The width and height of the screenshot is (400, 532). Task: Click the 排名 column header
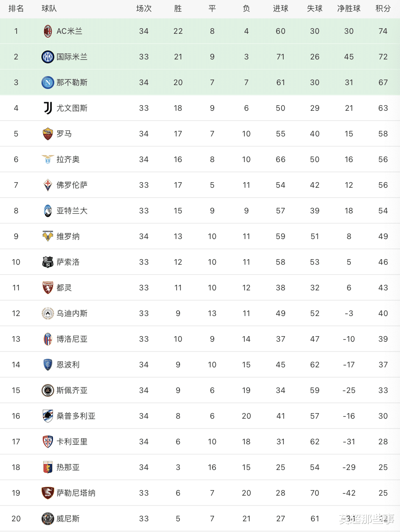(x=16, y=9)
